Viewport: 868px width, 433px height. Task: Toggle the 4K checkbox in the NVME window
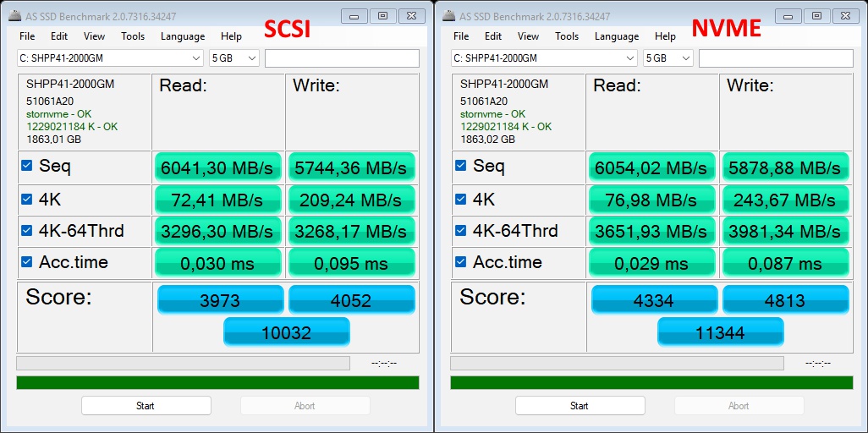pyautogui.click(x=461, y=199)
